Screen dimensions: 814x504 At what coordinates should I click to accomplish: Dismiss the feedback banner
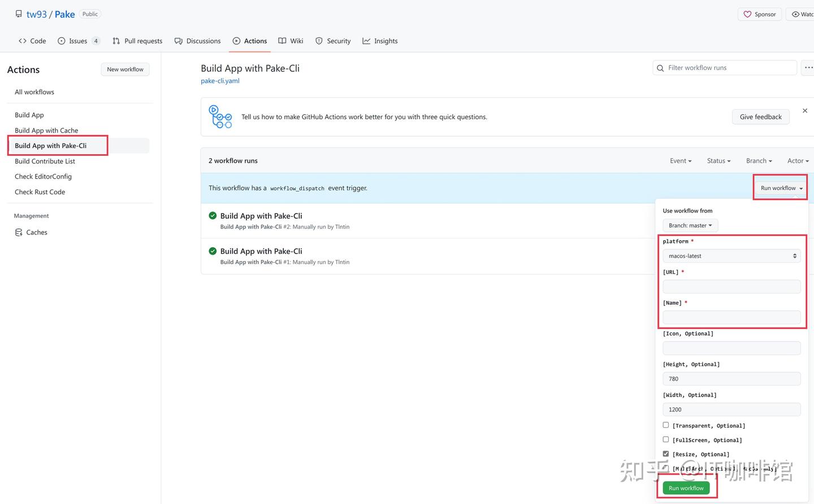(x=805, y=111)
